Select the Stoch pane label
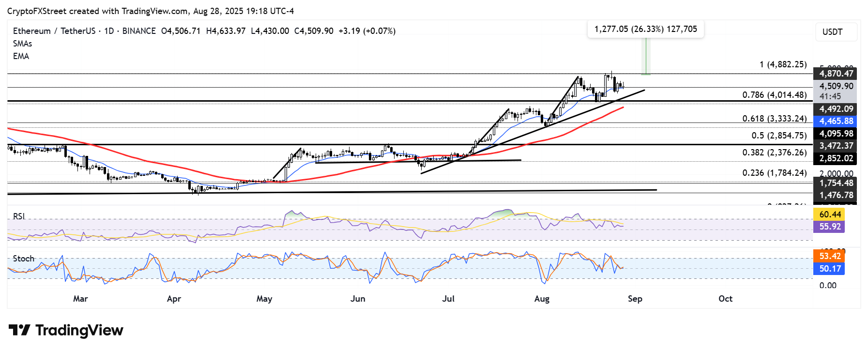 point(24,259)
